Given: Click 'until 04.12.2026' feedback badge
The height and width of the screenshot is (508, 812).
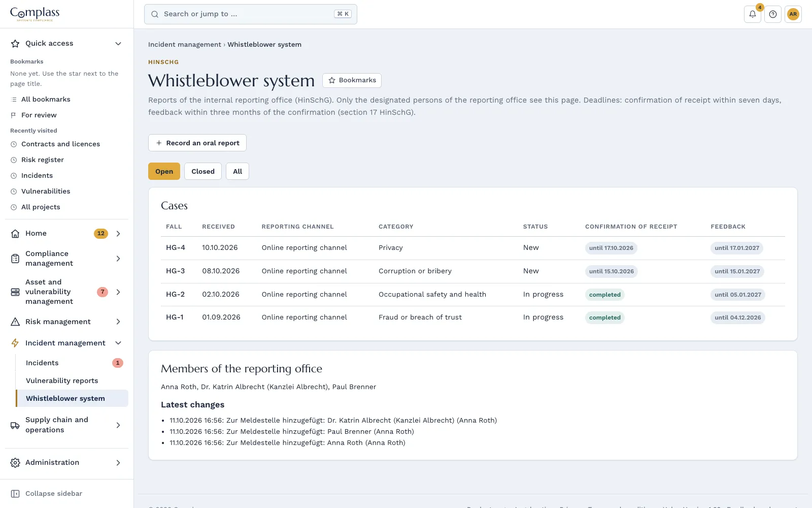Looking at the screenshot, I should 738,318.
